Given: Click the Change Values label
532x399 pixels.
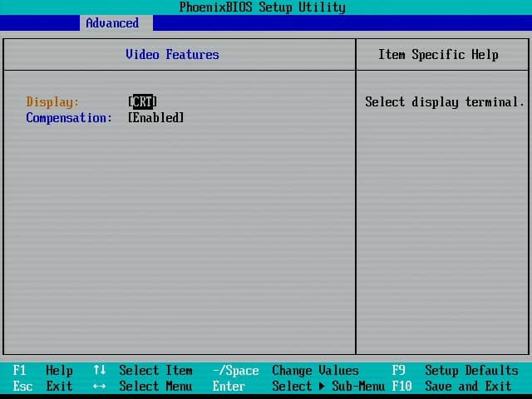Looking at the screenshot, I should [316, 370].
